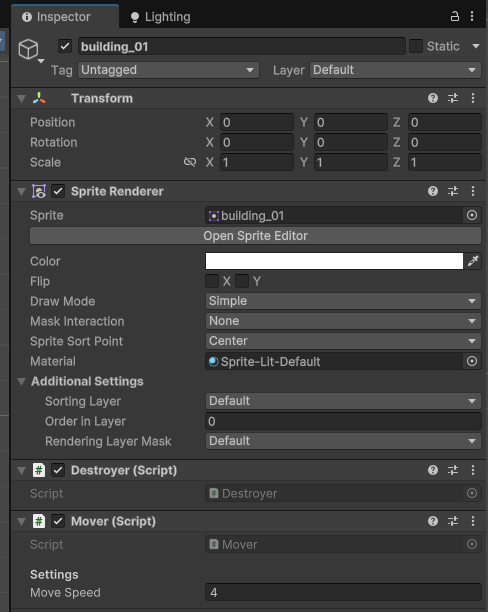Disable the Sprite Renderer component checkbox
The width and height of the screenshot is (488, 612).
pos(58,191)
